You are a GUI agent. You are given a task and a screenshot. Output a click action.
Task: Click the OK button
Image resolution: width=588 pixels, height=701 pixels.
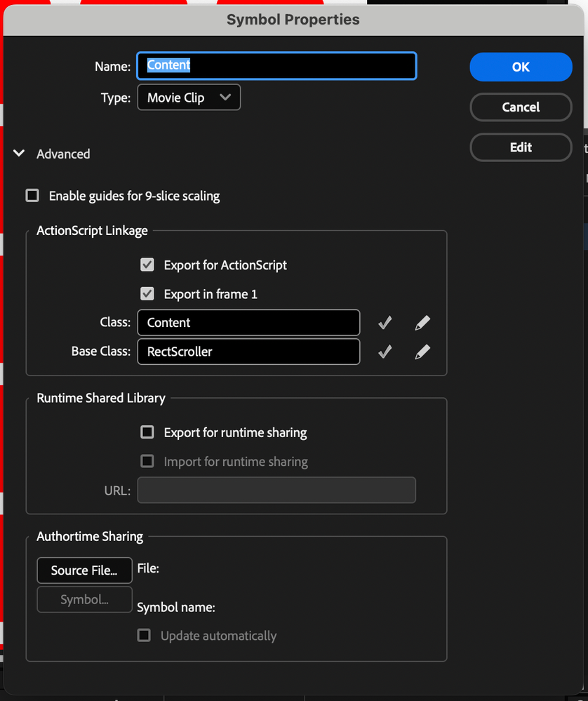click(x=521, y=67)
